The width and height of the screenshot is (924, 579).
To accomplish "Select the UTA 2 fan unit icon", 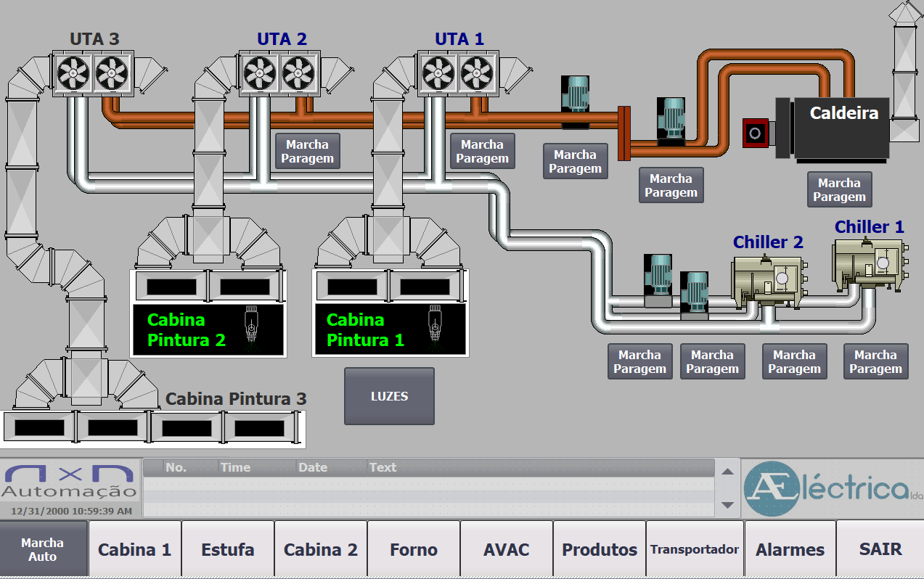I will pos(279,73).
